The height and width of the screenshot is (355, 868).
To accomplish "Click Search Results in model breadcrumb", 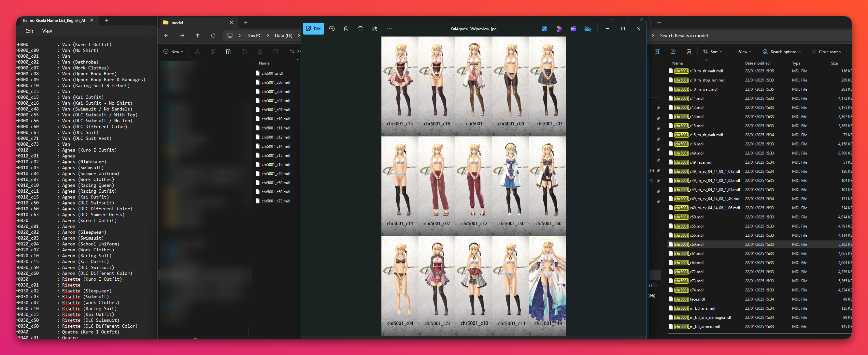I will 684,36.
